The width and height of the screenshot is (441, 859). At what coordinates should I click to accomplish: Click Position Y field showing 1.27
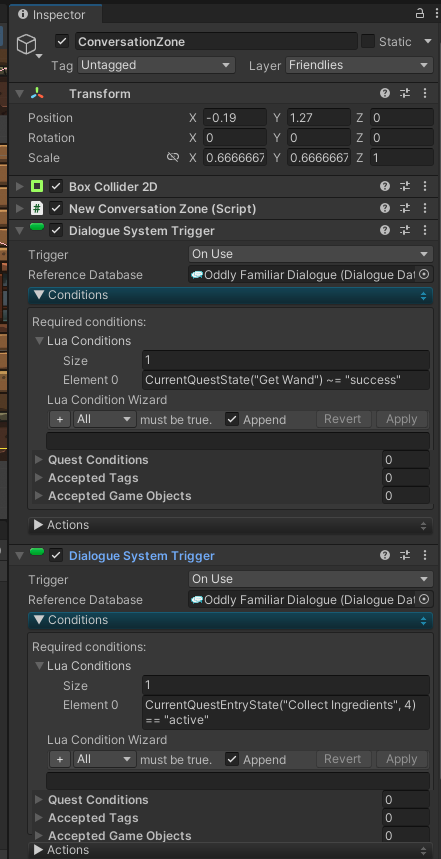(x=319, y=118)
